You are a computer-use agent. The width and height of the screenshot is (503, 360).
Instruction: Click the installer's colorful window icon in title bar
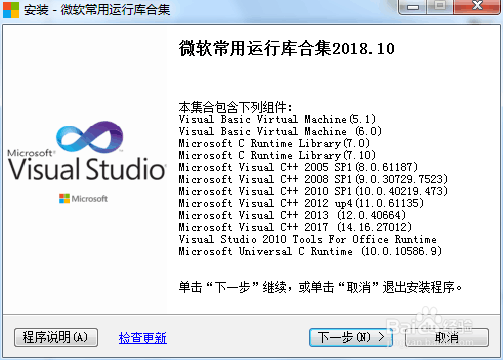click(x=11, y=10)
